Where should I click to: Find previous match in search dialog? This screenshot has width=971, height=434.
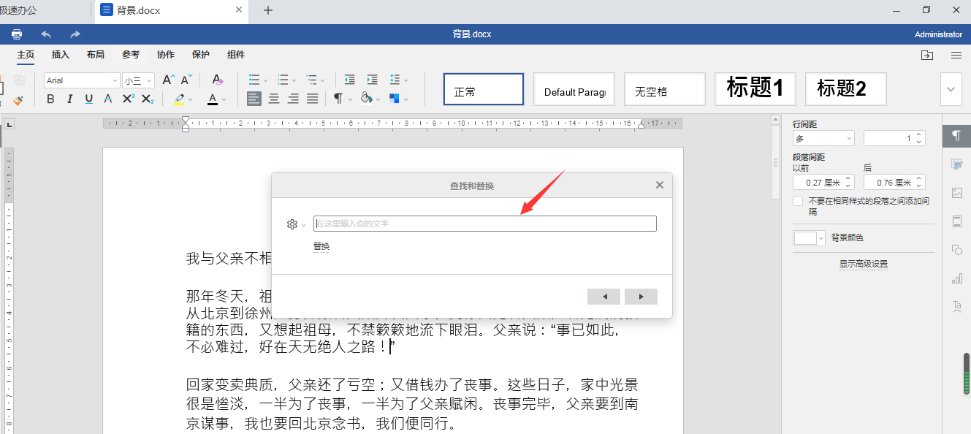coord(604,297)
